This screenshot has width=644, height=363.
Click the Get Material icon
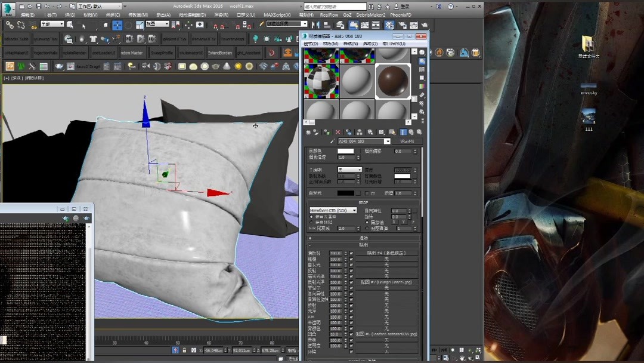coord(308,132)
